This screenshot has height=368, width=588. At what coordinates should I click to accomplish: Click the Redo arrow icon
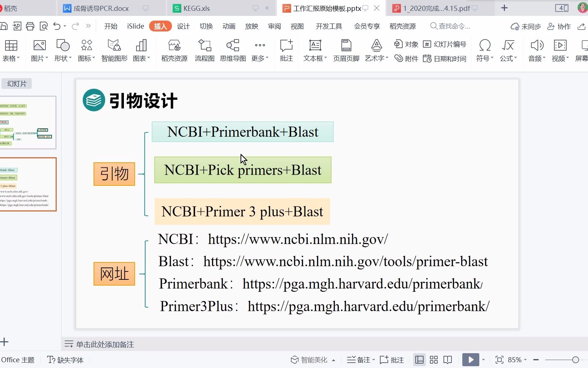pyautogui.click(x=75, y=26)
